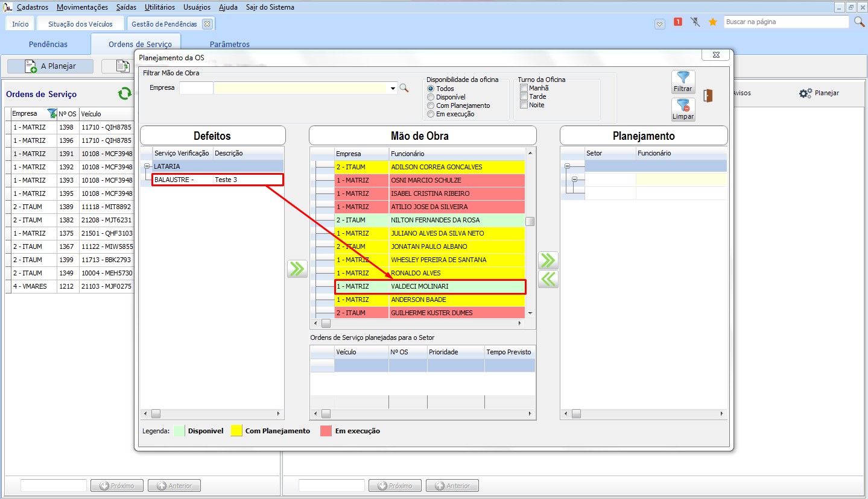Click the Funcionário header in Mão de Obra
Image resolution: width=868 pixels, height=499 pixels.
457,154
